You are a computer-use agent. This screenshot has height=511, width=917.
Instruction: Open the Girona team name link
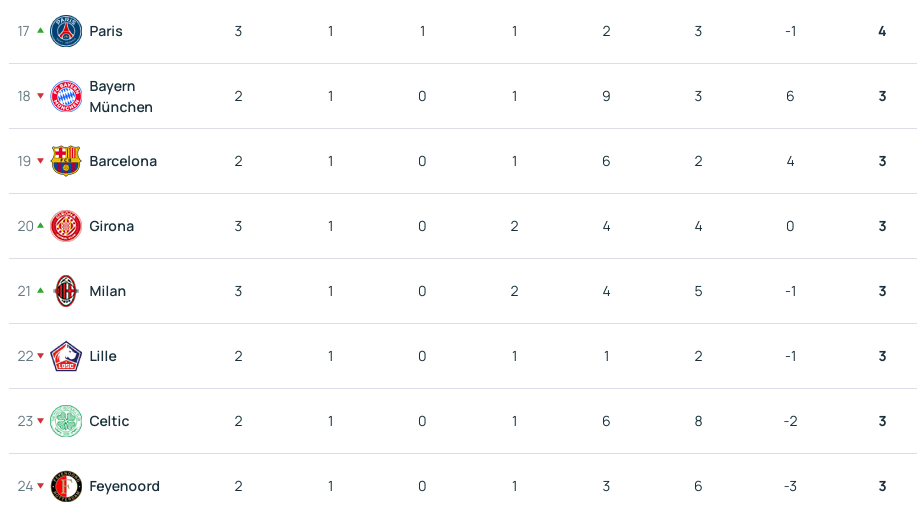pyautogui.click(x=112, y=226)
